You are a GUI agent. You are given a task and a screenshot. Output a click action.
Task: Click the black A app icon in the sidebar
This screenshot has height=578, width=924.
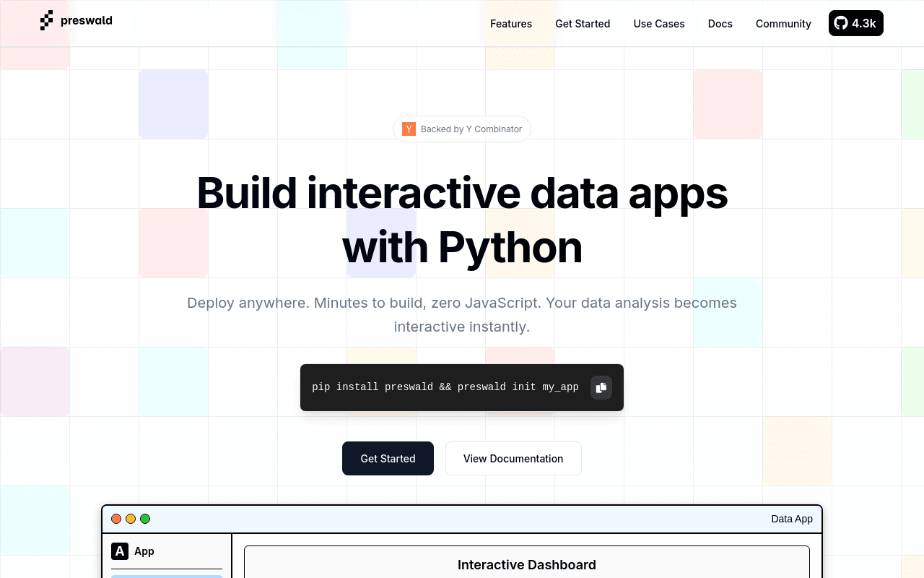(x=120, y=551)
